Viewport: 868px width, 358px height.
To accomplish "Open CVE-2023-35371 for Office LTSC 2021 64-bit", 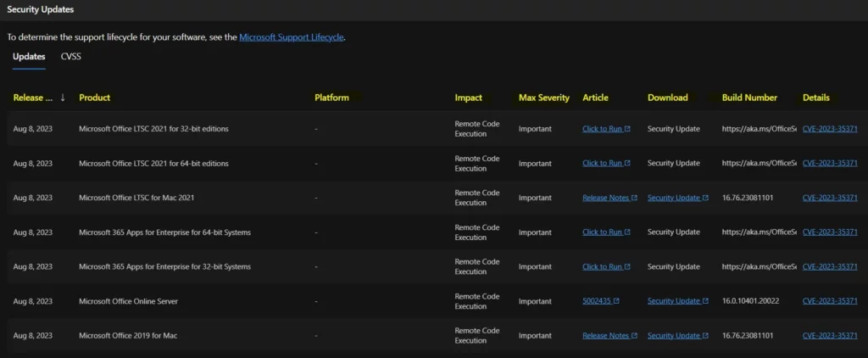I will pos(830,164).
